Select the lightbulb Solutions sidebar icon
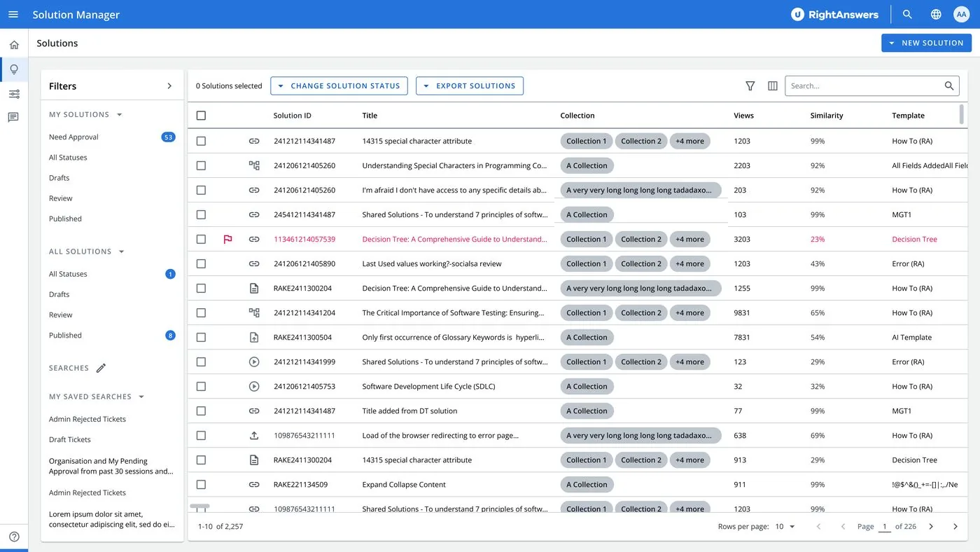The image size is (980, 552). pos(14,69)
